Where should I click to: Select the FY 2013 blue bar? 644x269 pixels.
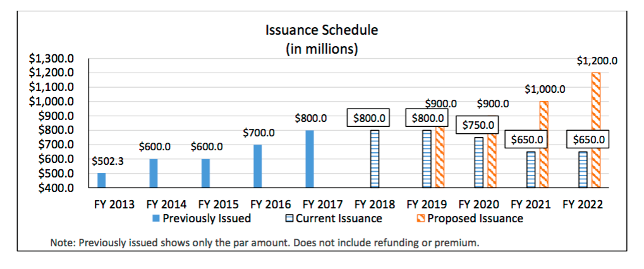(102, 180)
